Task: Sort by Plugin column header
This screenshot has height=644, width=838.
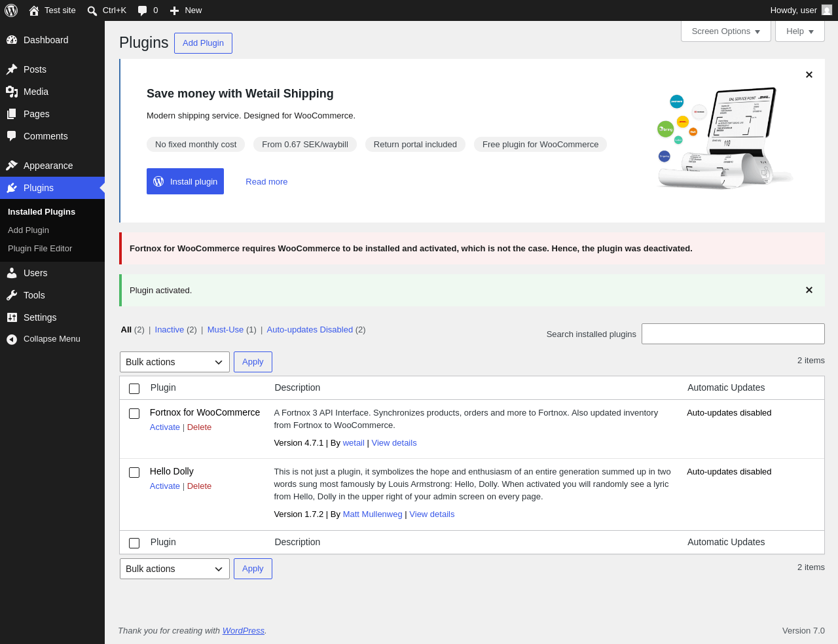Action: (163, 387)
